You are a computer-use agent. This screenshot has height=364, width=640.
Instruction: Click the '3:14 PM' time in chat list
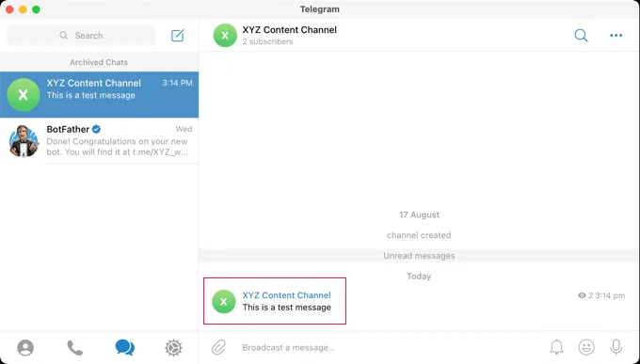(177, 83)
